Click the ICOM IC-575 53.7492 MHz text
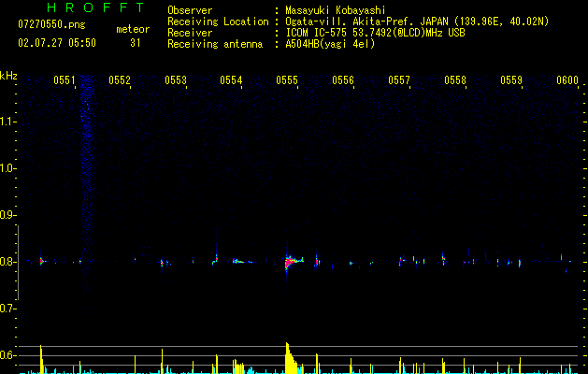 375,33
